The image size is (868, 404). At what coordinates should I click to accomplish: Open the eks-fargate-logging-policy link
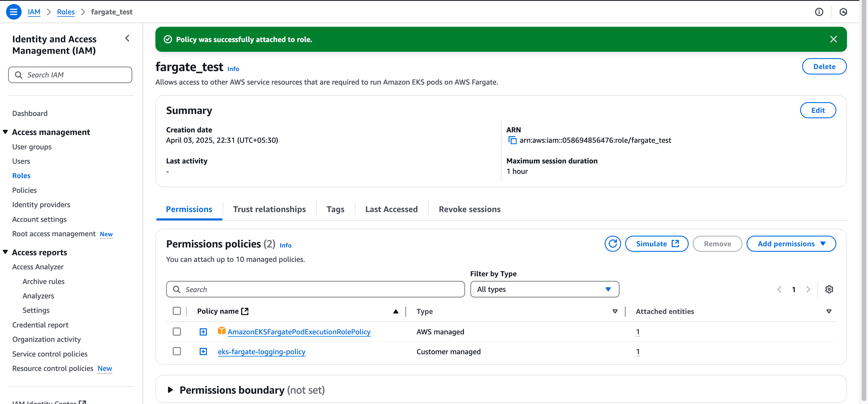coord(262,351)
